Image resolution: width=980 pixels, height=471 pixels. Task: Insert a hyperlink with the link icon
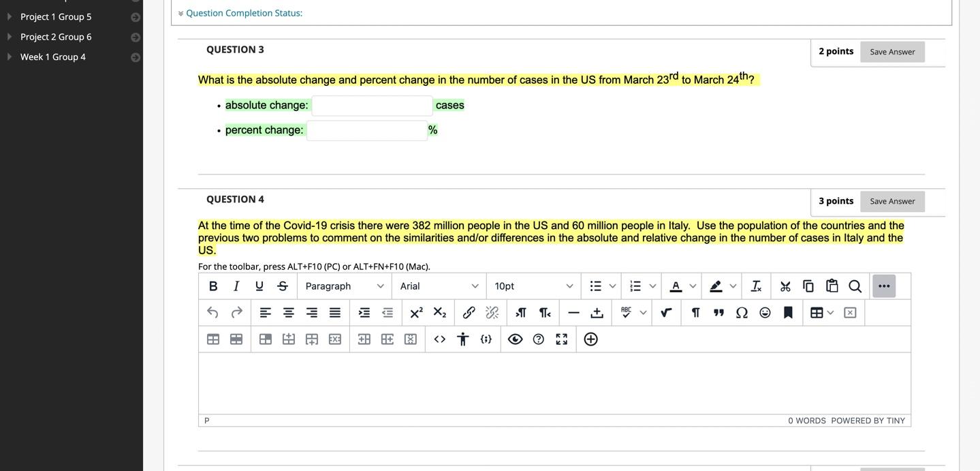tap(469, 313)
